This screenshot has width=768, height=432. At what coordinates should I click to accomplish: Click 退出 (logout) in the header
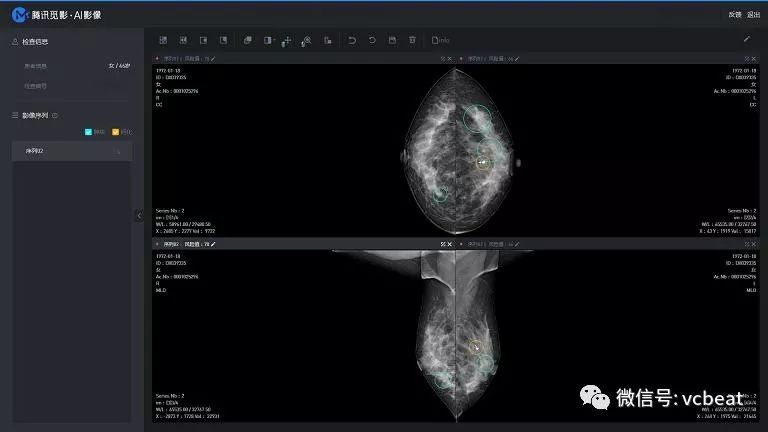tap(753, 15)
